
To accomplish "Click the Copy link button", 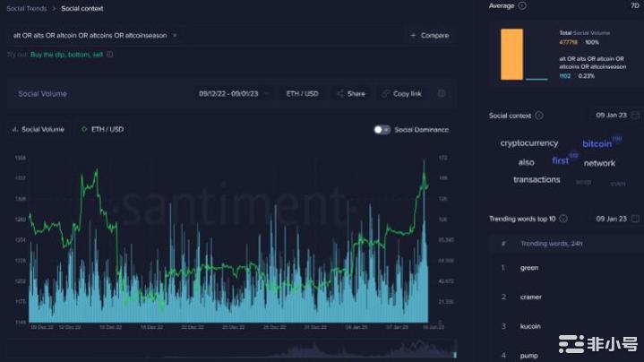I will [x=401, y=93].
